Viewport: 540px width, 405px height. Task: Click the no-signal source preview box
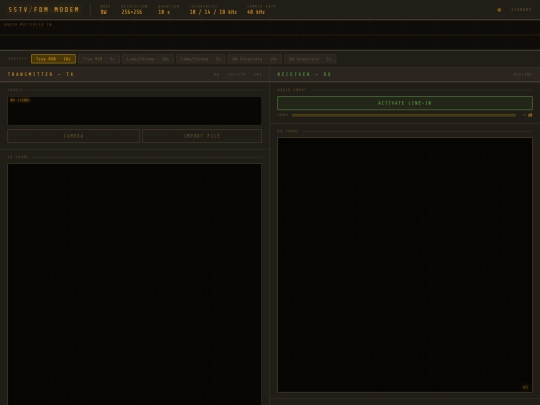click(x=134, y=111)
